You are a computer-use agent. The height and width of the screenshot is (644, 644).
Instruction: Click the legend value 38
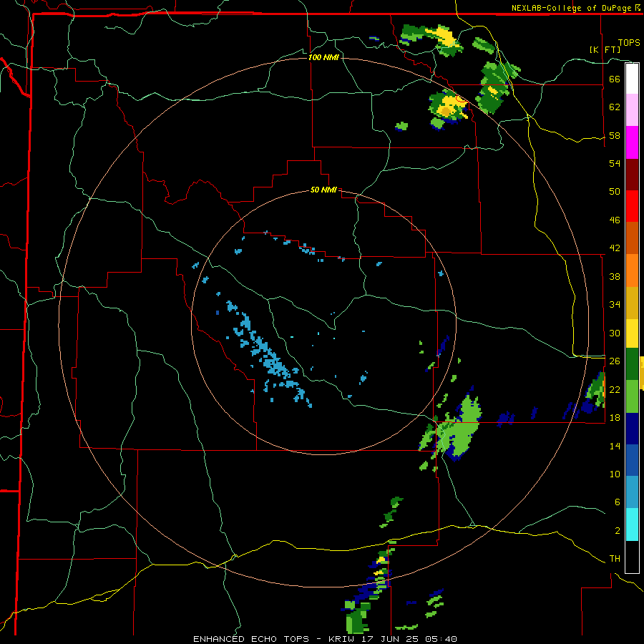pyautogui.click(x=615, y=276)
